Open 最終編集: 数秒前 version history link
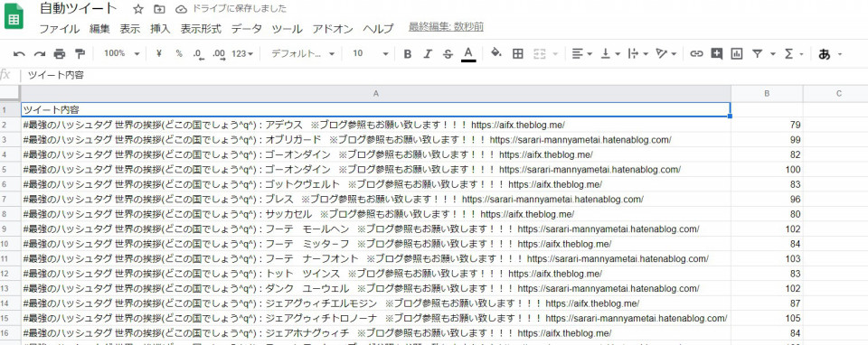 coord(446,26)
